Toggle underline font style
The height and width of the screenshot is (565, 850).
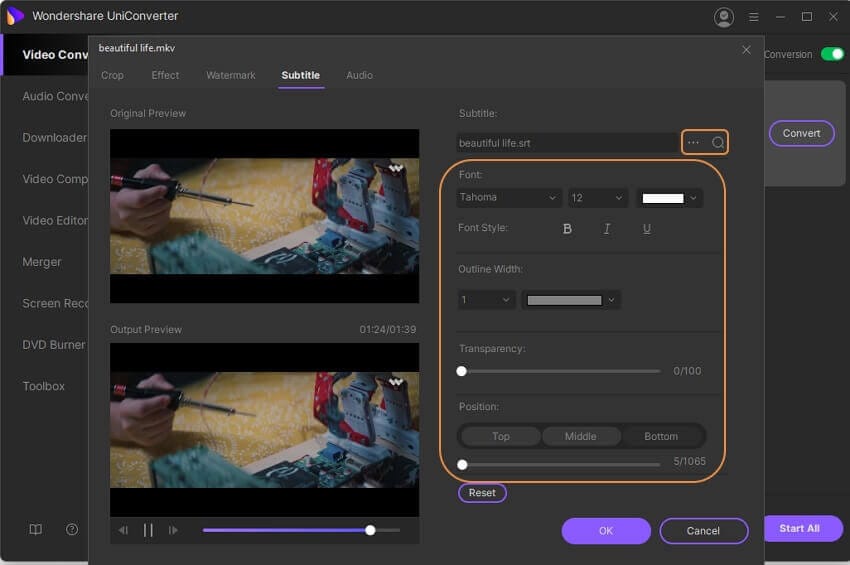pos(647,229)
